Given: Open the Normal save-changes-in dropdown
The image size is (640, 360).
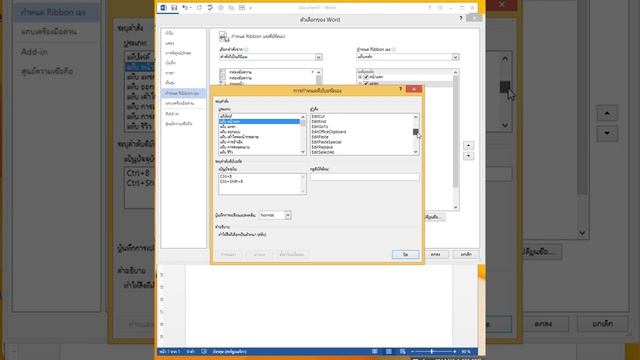Looking at the screenshot, I should click(288, 215).
